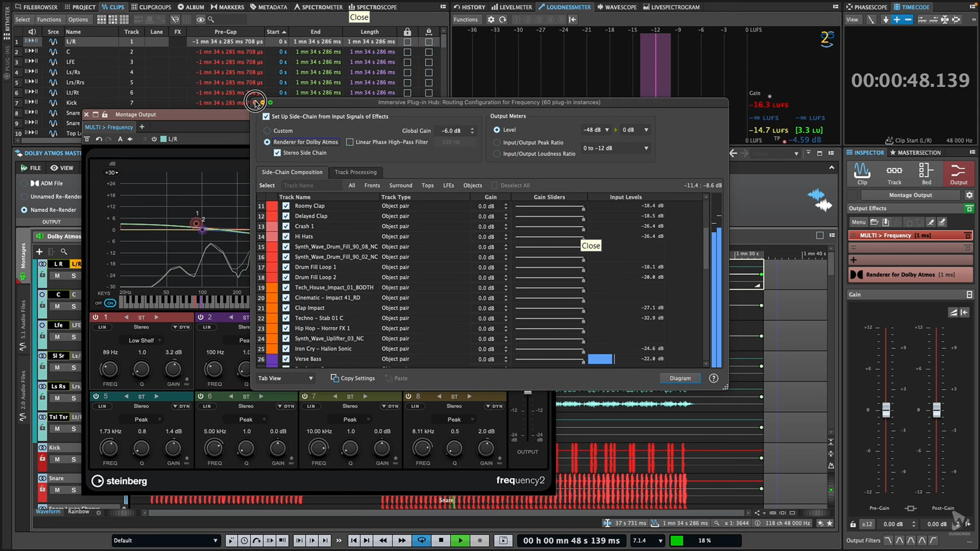Click undo arrow in Frequency plugin toolbar

(99, 139)
